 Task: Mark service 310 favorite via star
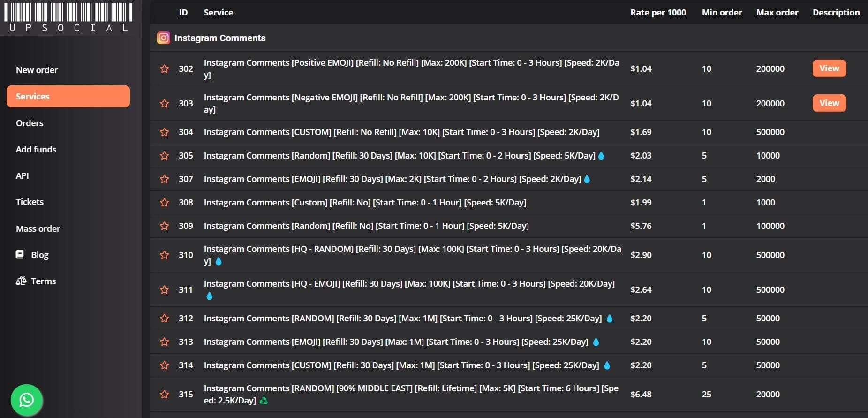click(x=165, y=255)
